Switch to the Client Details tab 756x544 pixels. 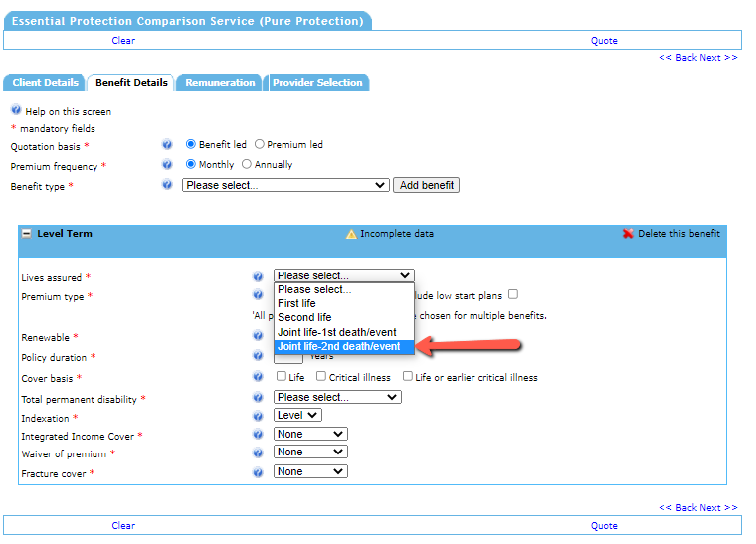tap(46, 83)
